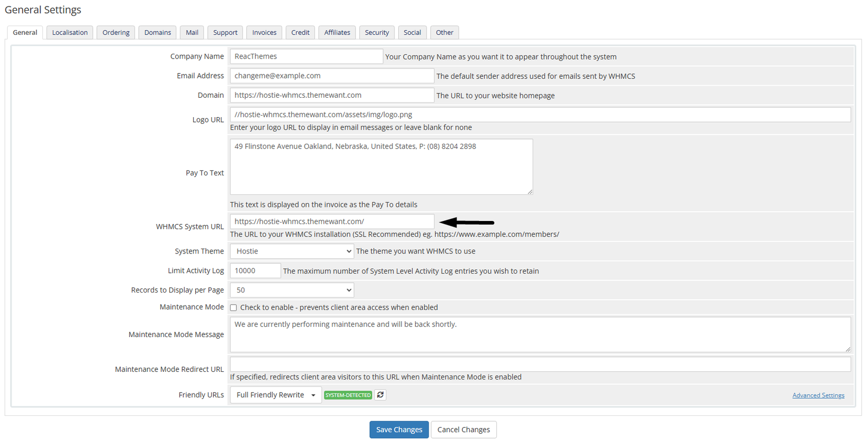Click inside the Pay To Text textarea
Image resolution: width=868 pixels, height=444 pixels.
381,167
